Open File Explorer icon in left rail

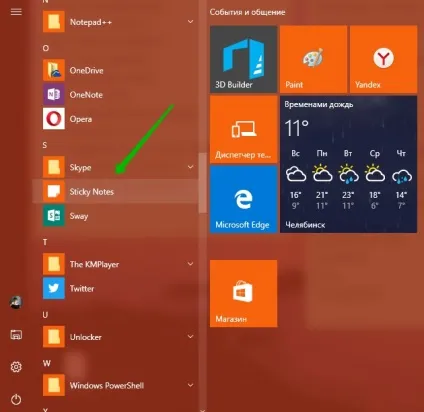pos(16,334)
